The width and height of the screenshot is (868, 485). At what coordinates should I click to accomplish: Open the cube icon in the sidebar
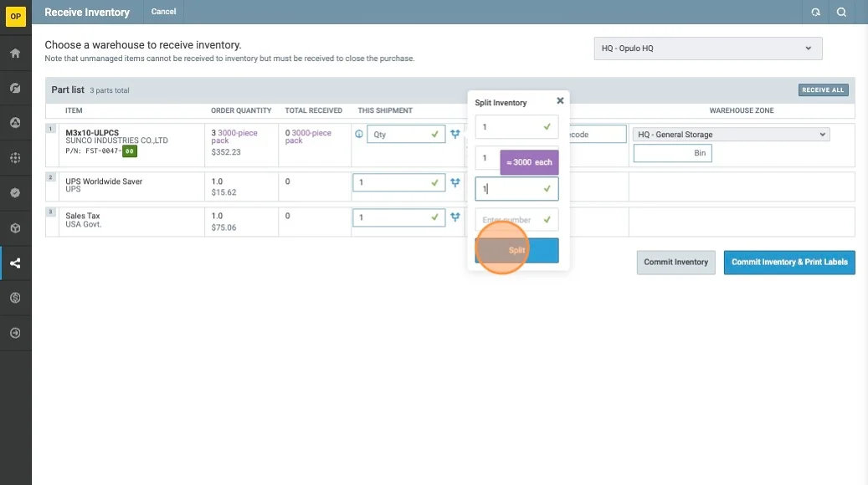15,227
